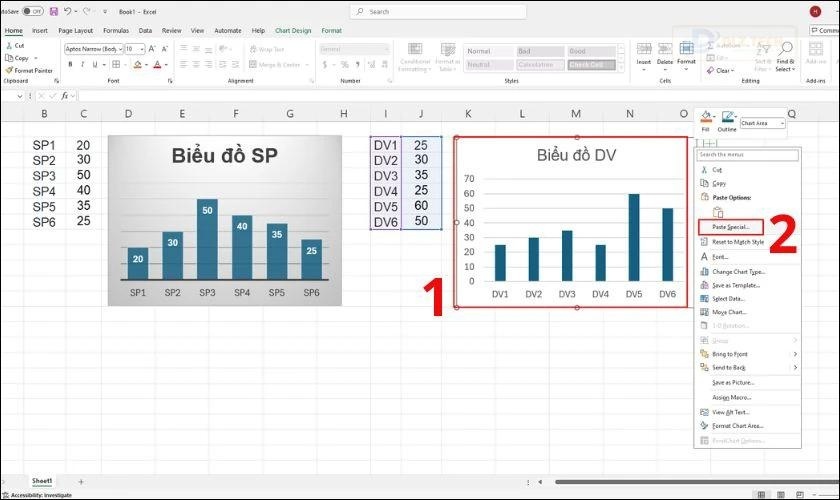840x500 pixels.
Task: Toggle Bold formatting in Font group
Action: (x=71, y=64)
